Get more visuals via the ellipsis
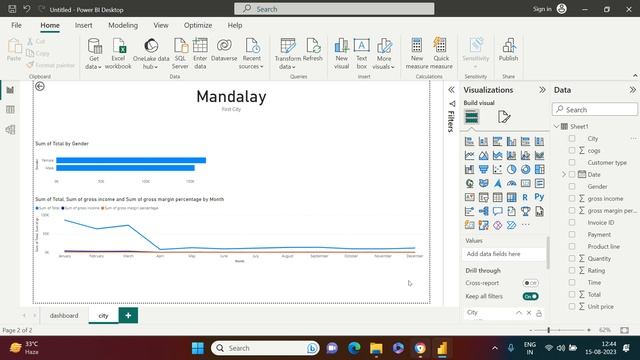 point(525,225)
